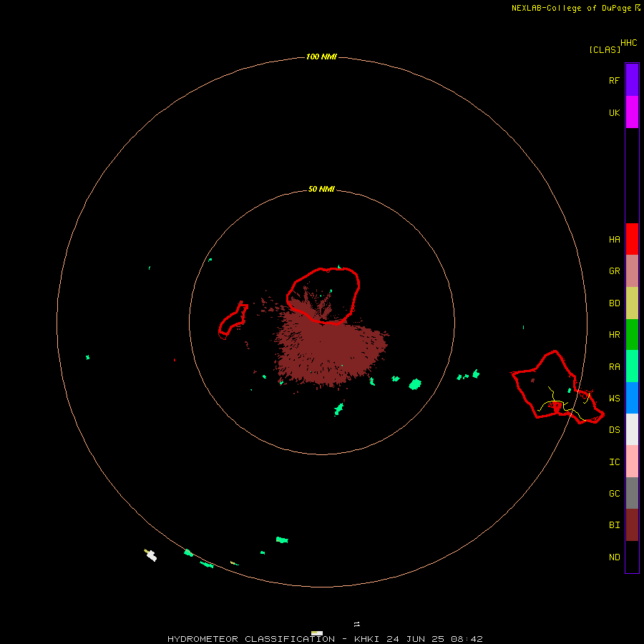Image resolution: width=644 pixels, height=644 pixels.
Task: Click the NEXLAB-College of DuPage text
Action: click(x=571, y=8)
